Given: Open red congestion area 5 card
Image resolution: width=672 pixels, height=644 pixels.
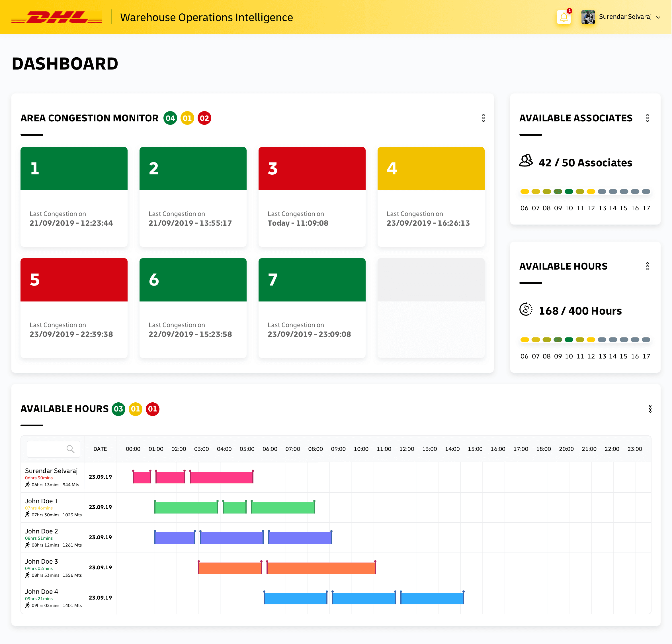Looking at the screenshot, I should [x=74, y=308].
